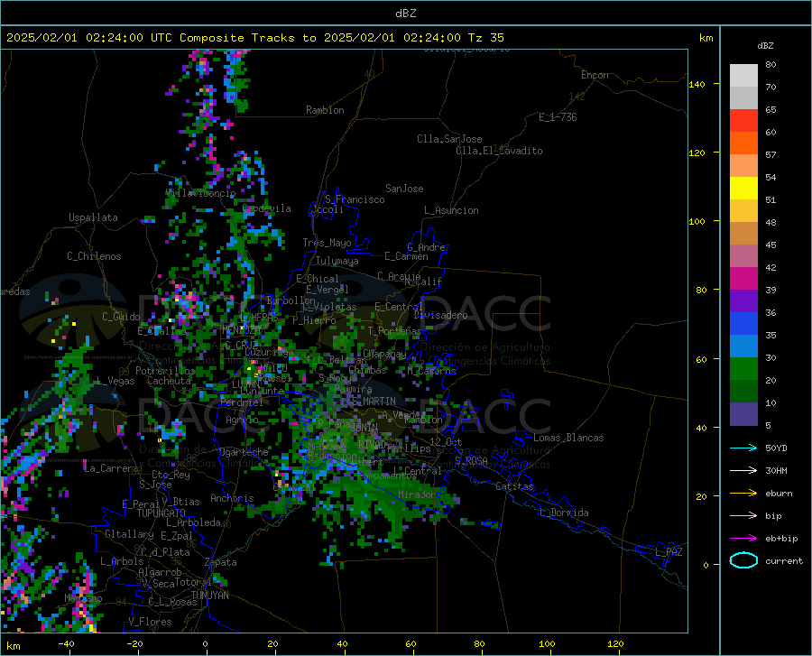Click the cyan ellipse labeled current
This screenshot has width=812, height=656.
743,560
